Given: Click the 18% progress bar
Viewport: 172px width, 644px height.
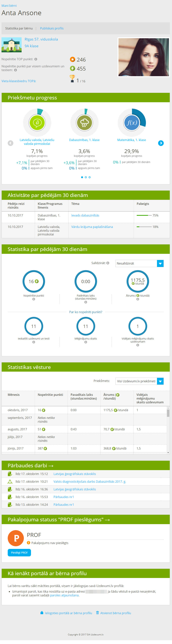Looking at the screenshot, I should pyautogui.click(x=144, y=227).
